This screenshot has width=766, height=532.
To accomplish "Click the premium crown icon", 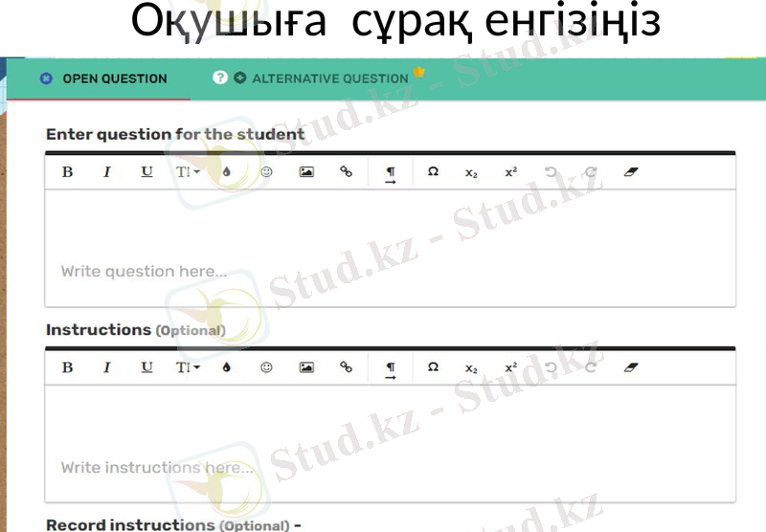I will [418, 72].
